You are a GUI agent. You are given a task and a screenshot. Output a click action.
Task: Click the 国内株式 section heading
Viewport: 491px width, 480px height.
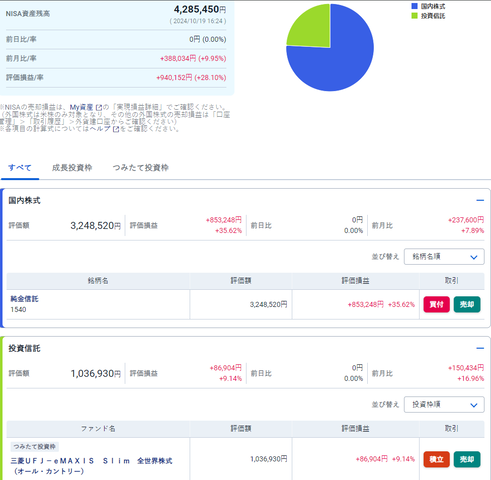pos(24,200)
